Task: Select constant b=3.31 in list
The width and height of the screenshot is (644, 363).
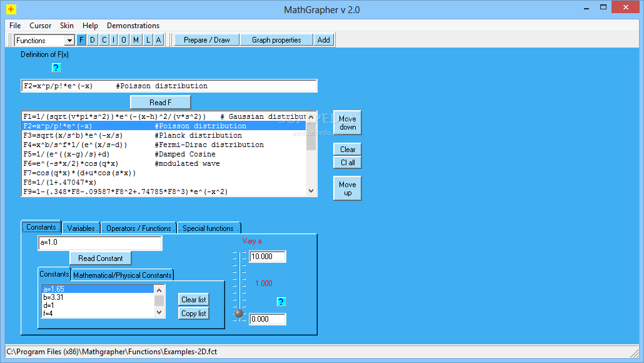Action: tap(98, 297)
